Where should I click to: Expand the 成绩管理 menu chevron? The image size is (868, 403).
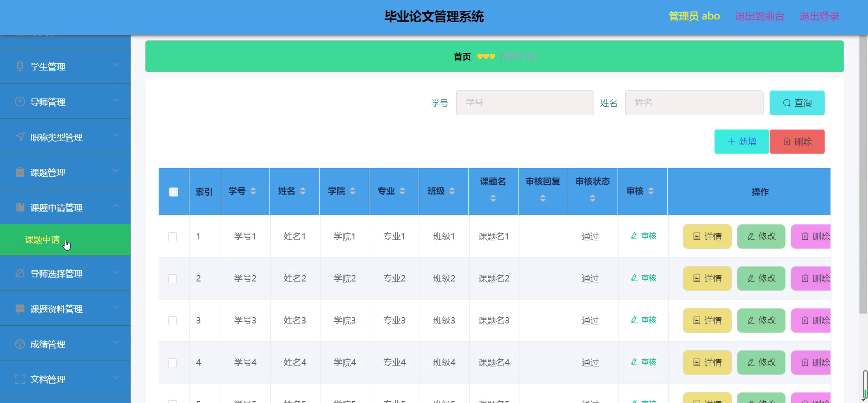(116, 342)
